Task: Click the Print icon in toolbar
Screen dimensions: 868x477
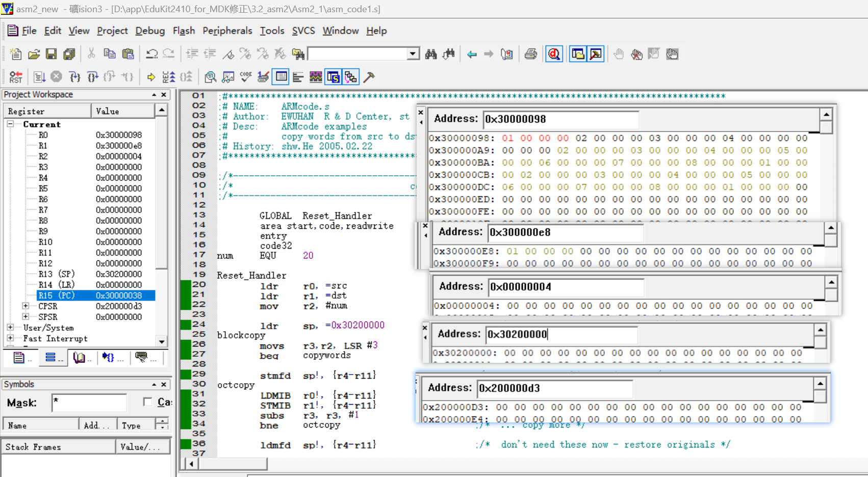Action: (530, 54)
